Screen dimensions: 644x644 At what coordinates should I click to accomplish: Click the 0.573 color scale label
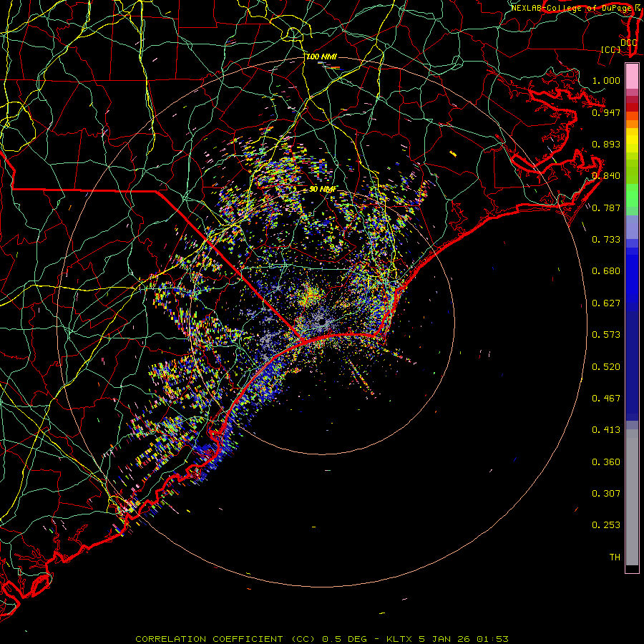click(x=606, y=335)
